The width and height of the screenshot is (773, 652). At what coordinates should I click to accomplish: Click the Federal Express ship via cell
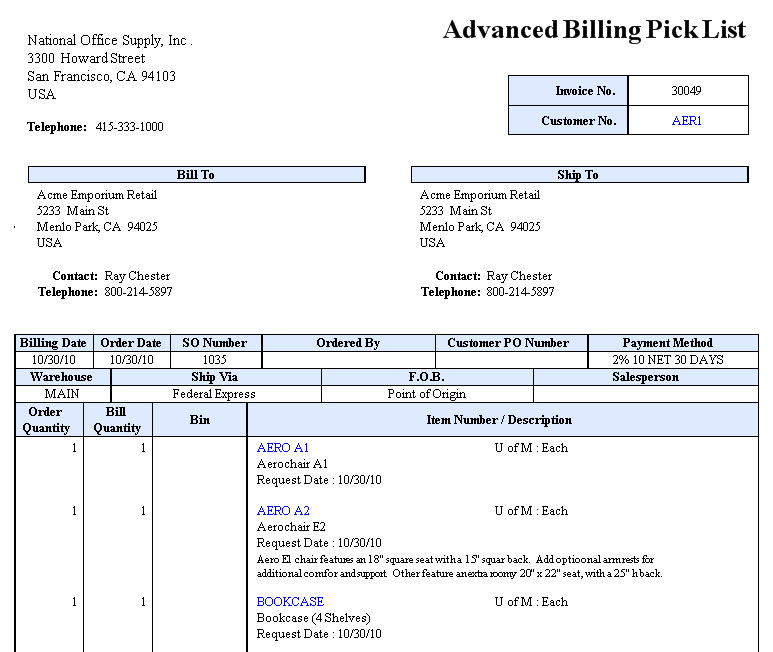click(x=215, y=394)
